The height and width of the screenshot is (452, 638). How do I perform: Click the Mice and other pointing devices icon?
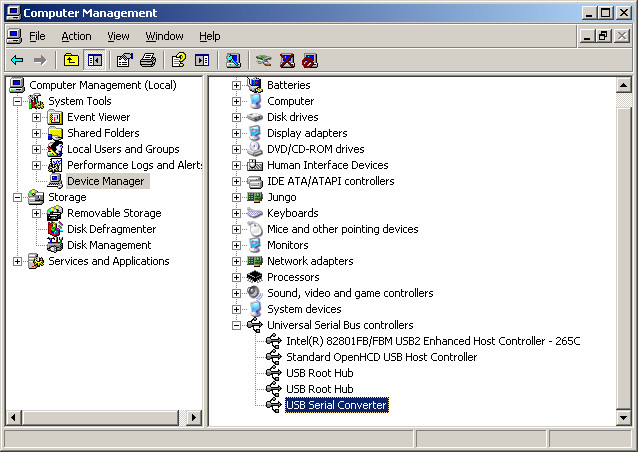point(255,229)
